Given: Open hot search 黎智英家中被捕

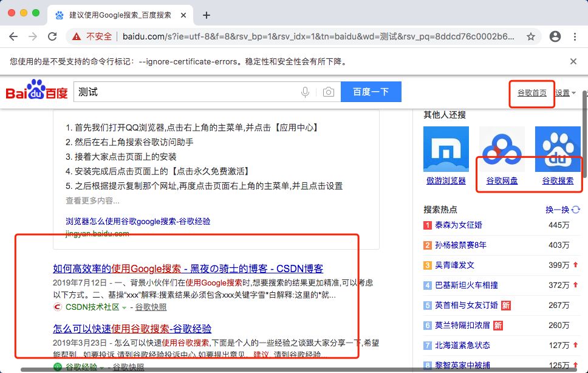Looking at the screenshot, I should point(462,364).
